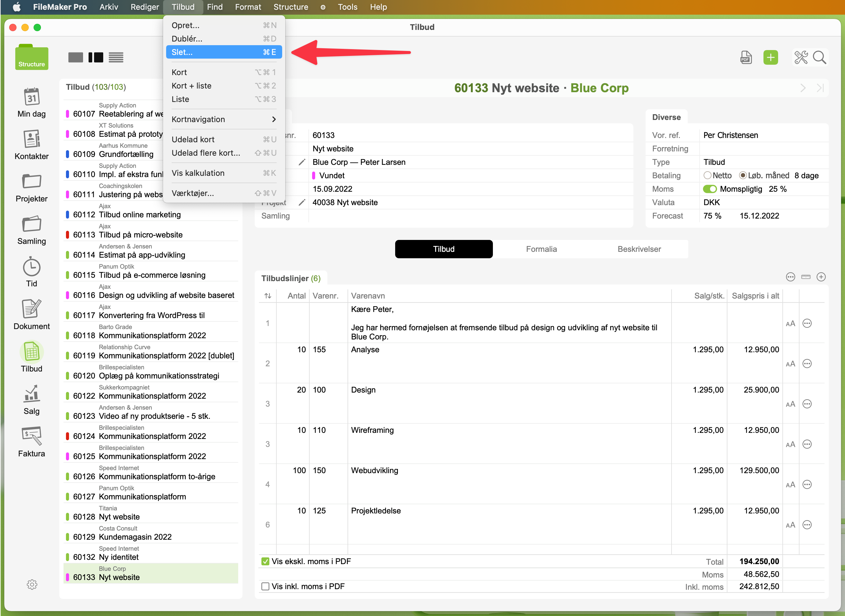Click the PDF export icon
This screenshot has width=845, height=616.
point(745,57)
